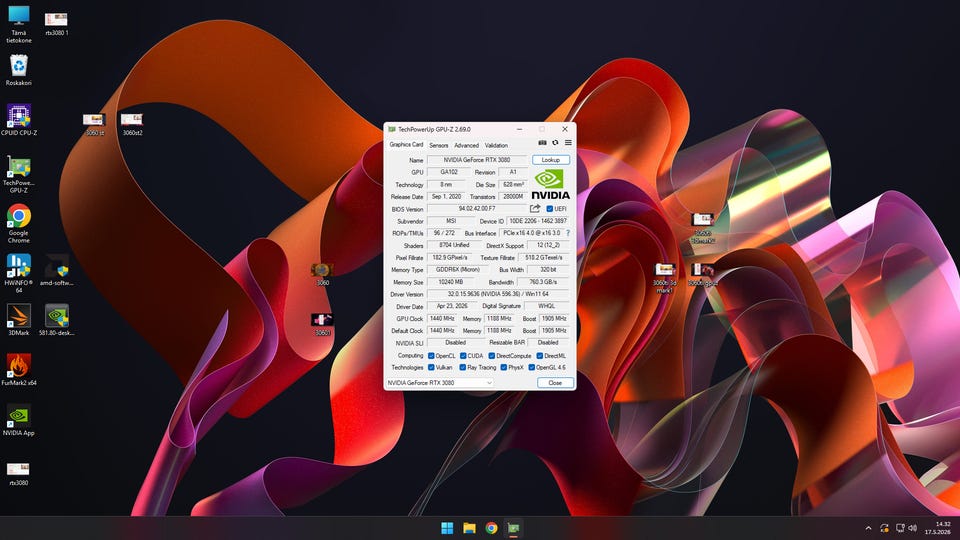960x540 pixels.
Task: Click the Memory Type value GDDR6X (Micron)
Action: coord(457,269)
